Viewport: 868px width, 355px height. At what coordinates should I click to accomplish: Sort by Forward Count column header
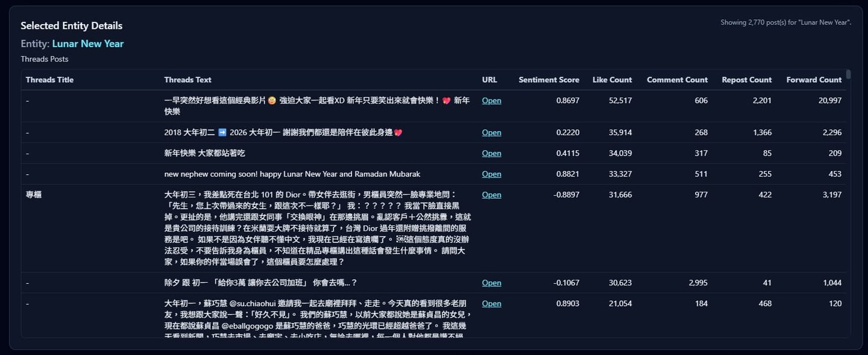point(814,80)
